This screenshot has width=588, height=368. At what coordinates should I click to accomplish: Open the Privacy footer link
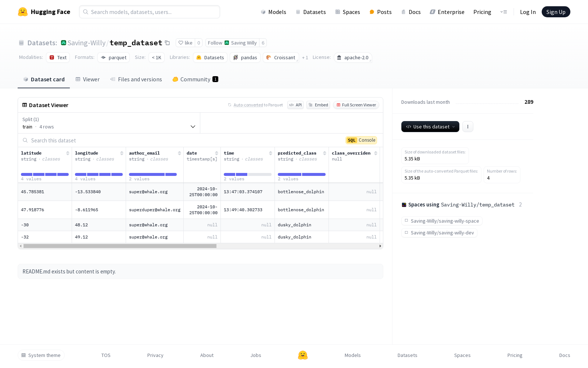coord(155,355)
